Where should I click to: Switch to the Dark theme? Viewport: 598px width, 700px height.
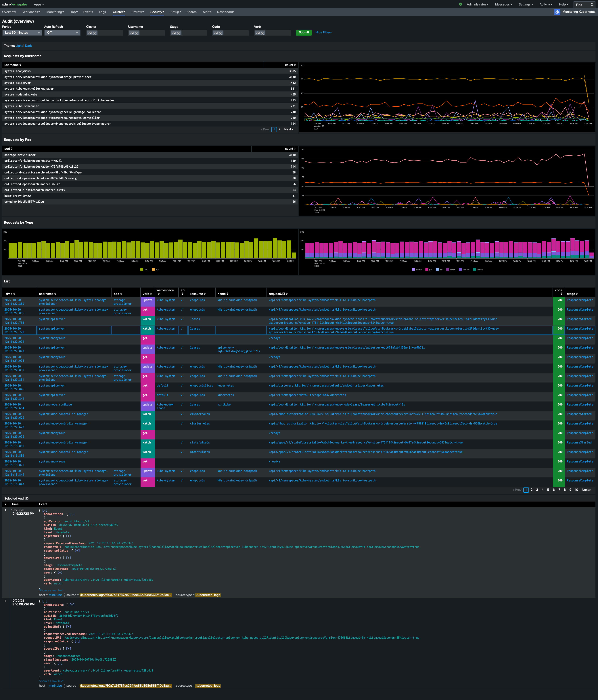28,46
